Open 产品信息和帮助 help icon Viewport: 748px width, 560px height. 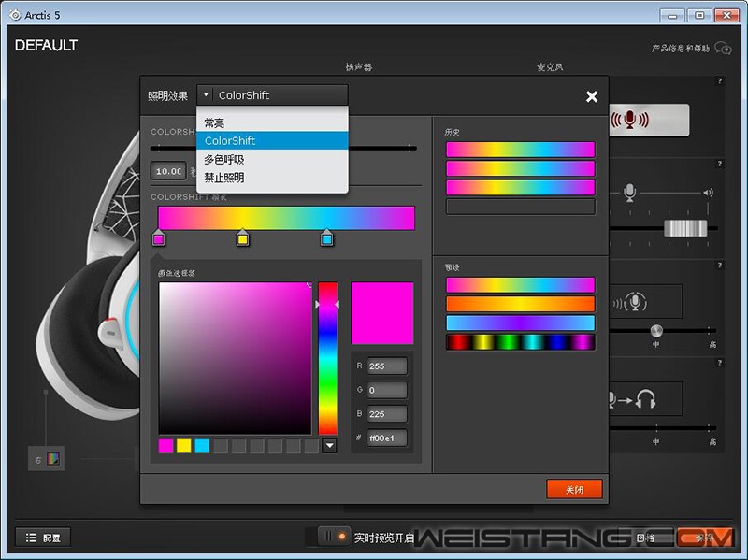tap(723, 49)
